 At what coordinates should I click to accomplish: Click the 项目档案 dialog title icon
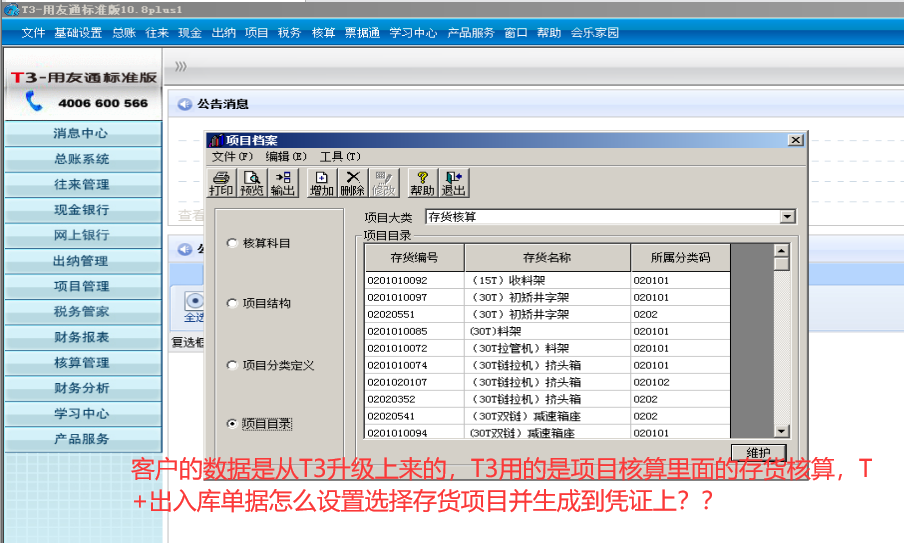click(x=217, y=140)
